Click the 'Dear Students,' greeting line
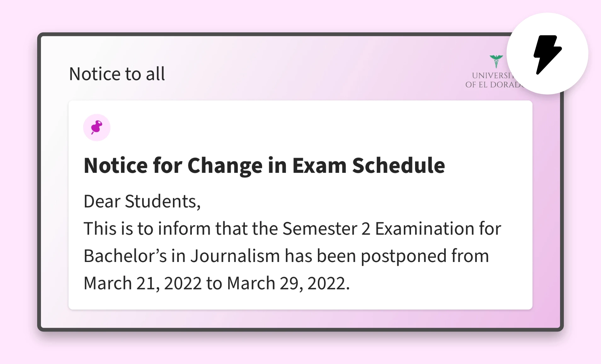Screen dimensions: 601x364 click(x=142, y=201)
